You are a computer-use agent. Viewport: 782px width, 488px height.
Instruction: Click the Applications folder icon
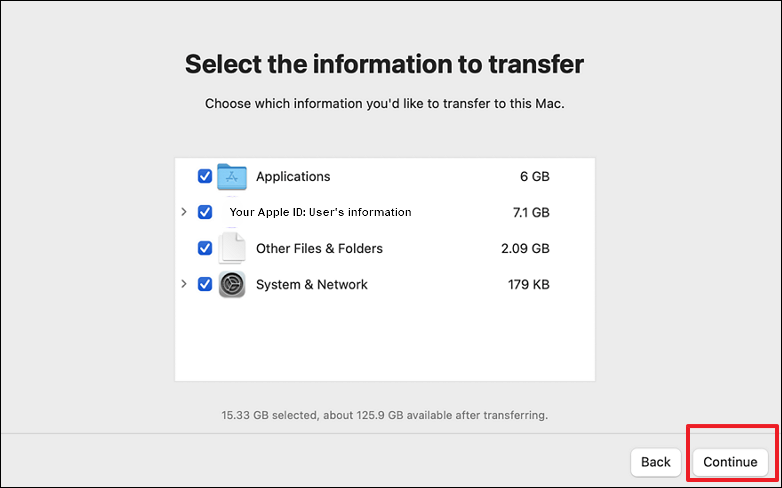(232, 177)
